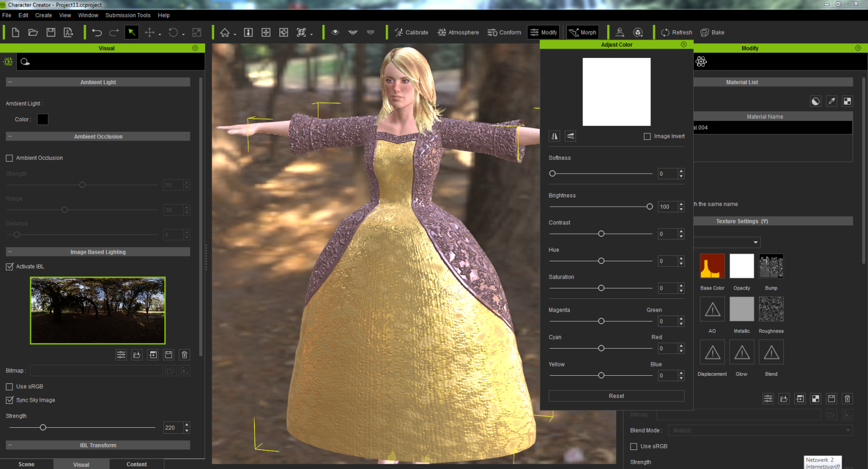Save the project using the floppy icon
Image resolution: width=868 pixels, height=469 pixels.
click(50, 33)
